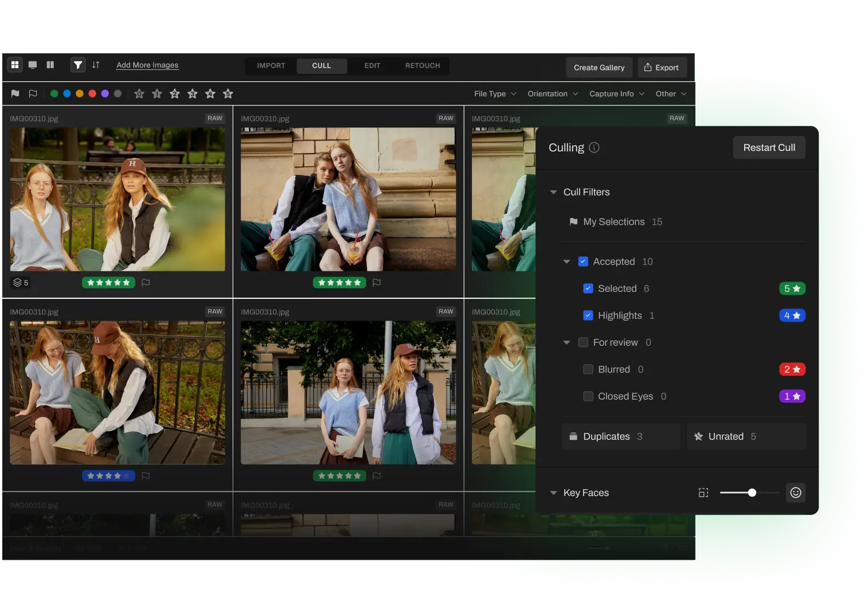Viewport: 868px width, 601px height.
Task: Open side-by-side compare view
Action: 50,65
